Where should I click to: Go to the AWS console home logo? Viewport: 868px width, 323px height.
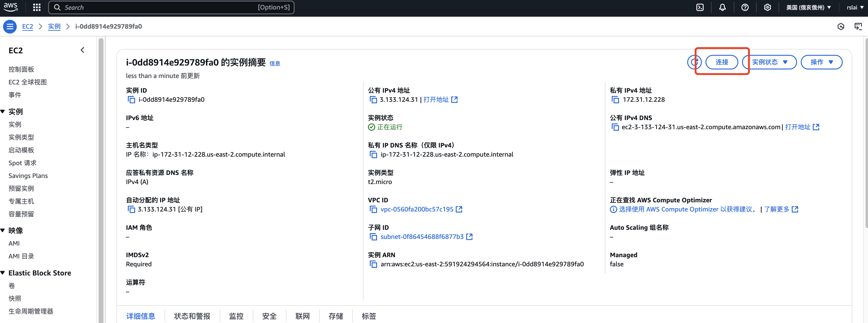[10, 7]
